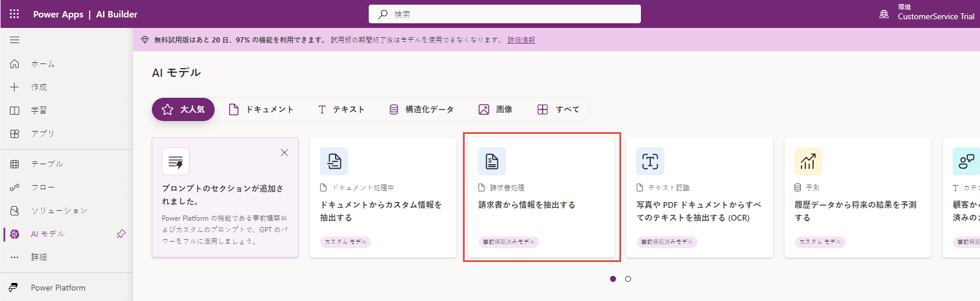980x301 pixels.
Task: Click the prediction chart card icon
Action: tap(808, 161)
